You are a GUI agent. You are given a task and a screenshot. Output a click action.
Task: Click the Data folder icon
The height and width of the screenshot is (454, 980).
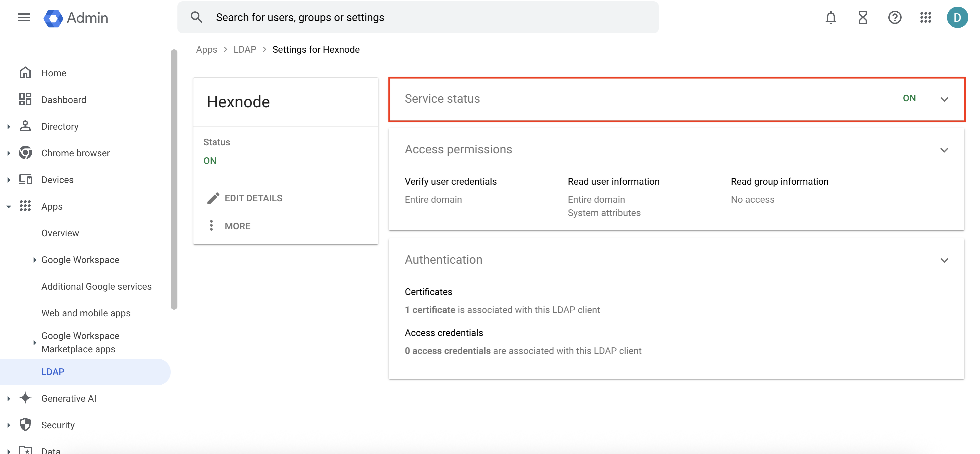coord(25,450)
